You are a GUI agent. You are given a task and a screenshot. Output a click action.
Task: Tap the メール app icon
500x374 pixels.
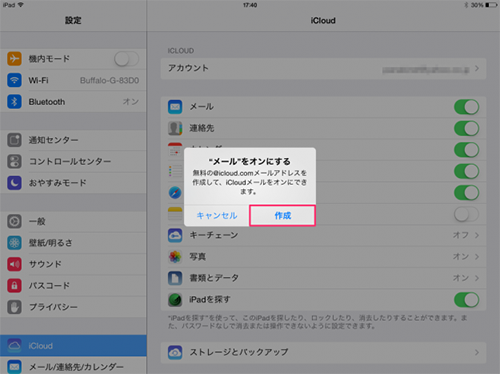[175, 107]
